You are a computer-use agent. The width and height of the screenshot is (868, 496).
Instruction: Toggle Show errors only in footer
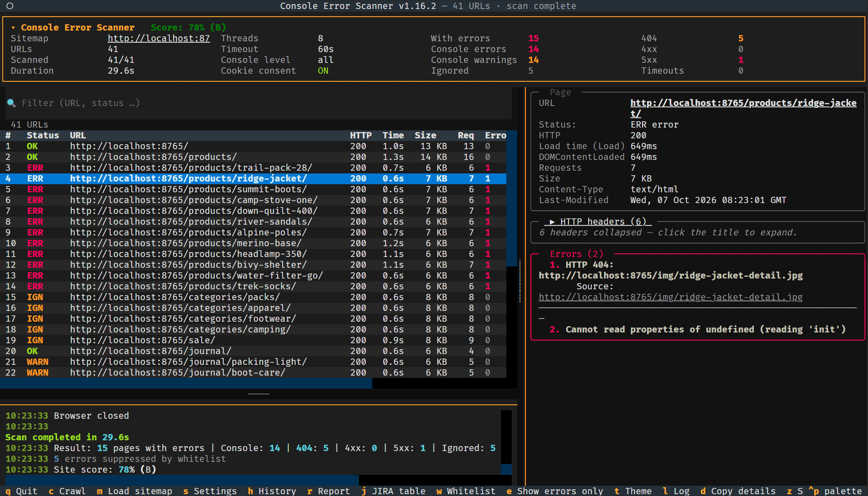(x=555, y=491)
